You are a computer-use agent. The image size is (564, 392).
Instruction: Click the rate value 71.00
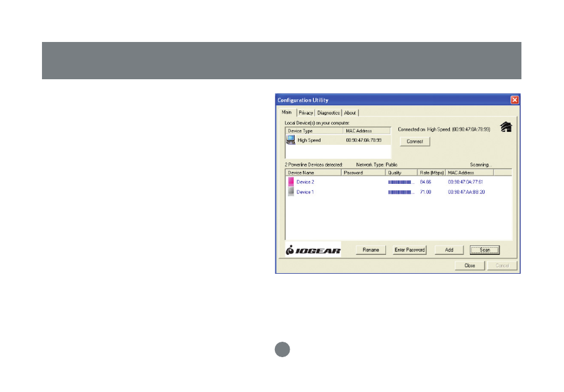tap(426, 192)
